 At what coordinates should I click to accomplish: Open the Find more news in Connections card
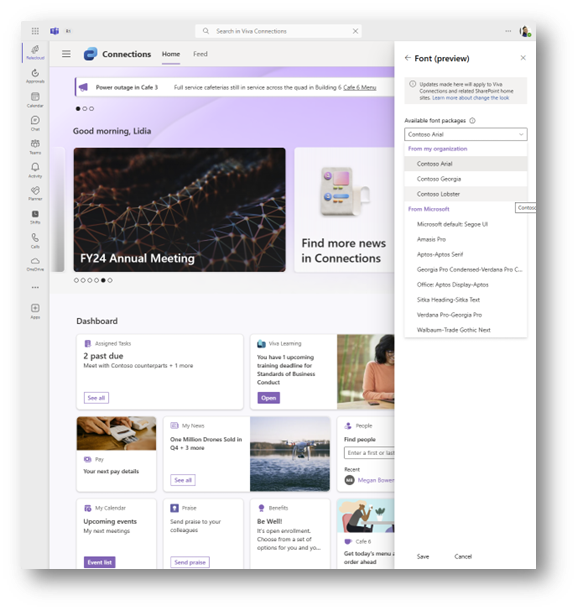coord(344,210)
